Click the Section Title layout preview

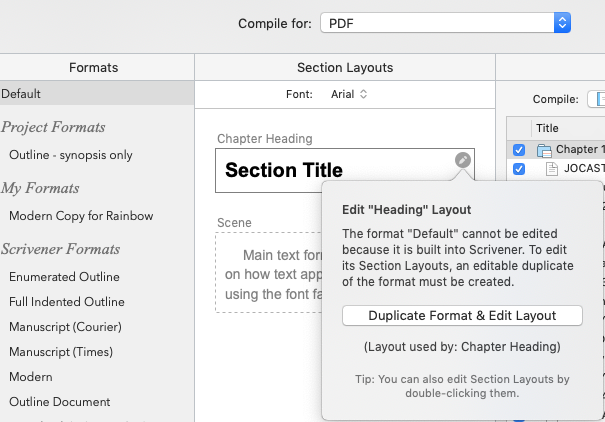click(x=345, y=170)
